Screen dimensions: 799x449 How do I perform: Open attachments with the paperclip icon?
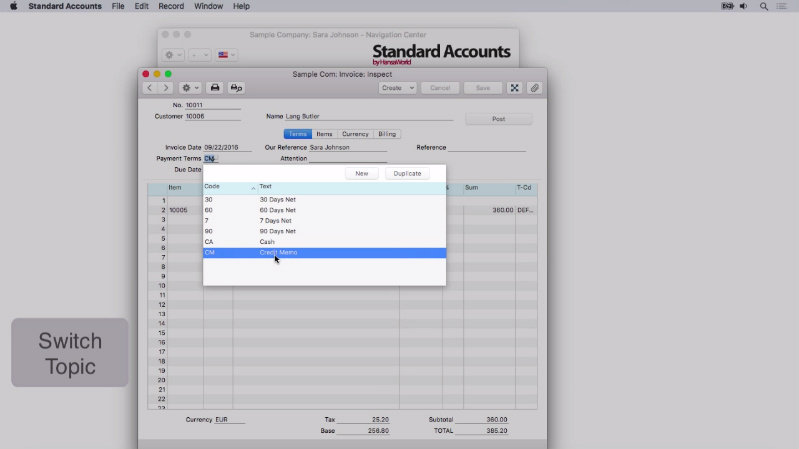[534, 88]
